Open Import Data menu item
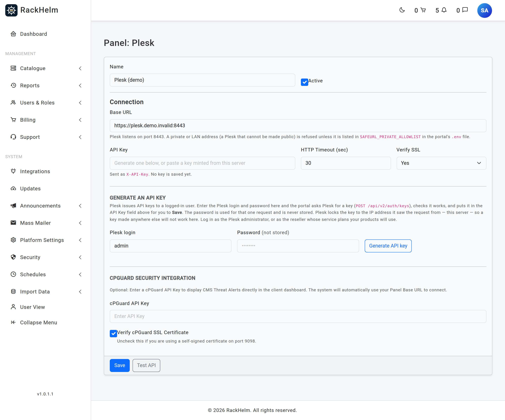505x420 pixels. click(45, 291)
